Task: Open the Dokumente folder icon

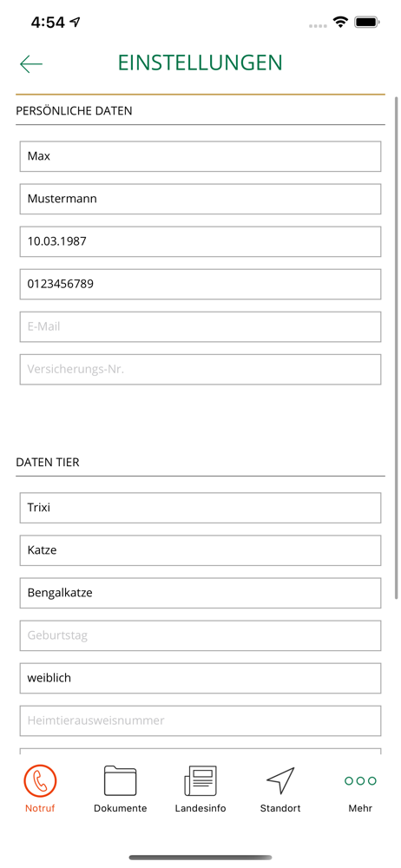Action: [x=120, y=780]
